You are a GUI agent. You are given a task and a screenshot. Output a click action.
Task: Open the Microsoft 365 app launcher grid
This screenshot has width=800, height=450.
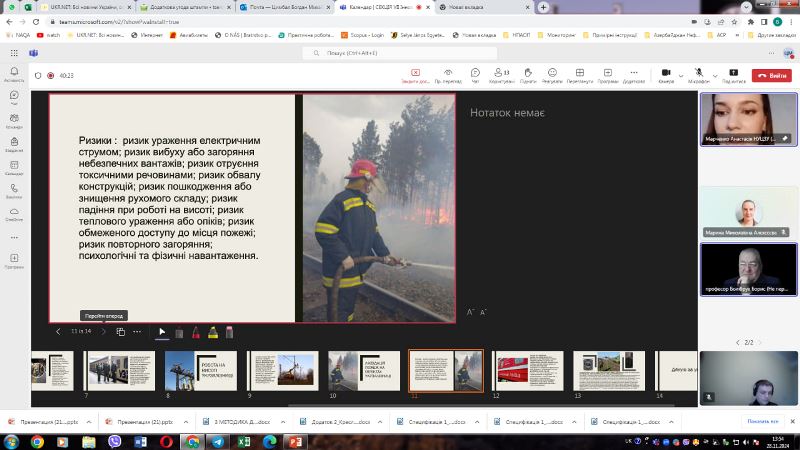click(x=14, y=53)
